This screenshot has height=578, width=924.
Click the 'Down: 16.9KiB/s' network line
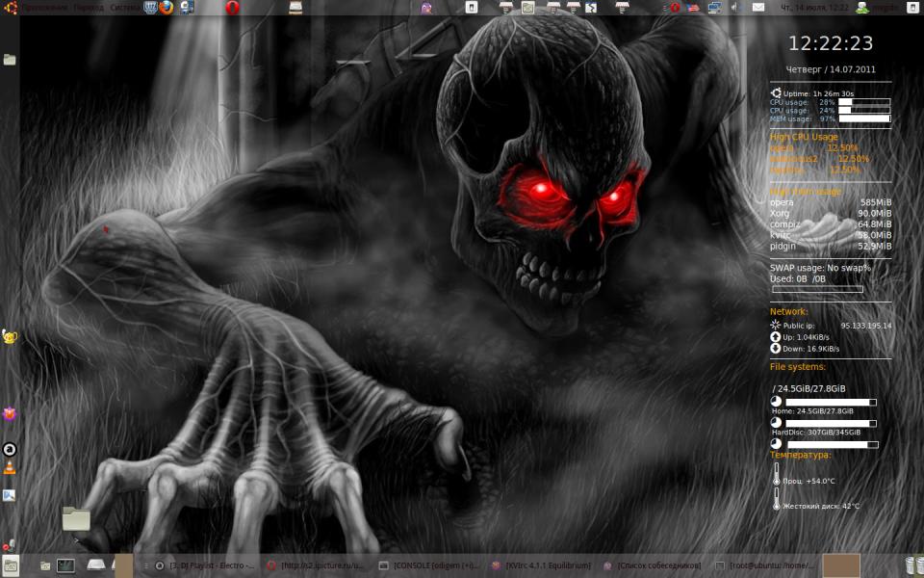[x=805, y=349]
